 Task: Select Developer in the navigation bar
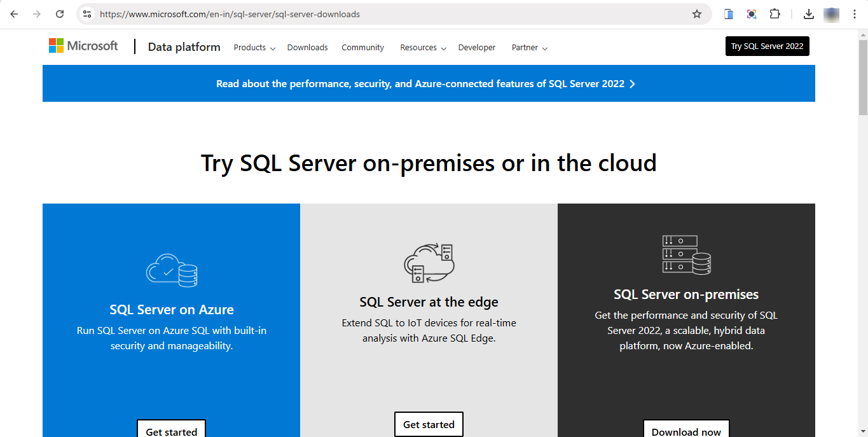pyautogui.click(x=476, y=47)
